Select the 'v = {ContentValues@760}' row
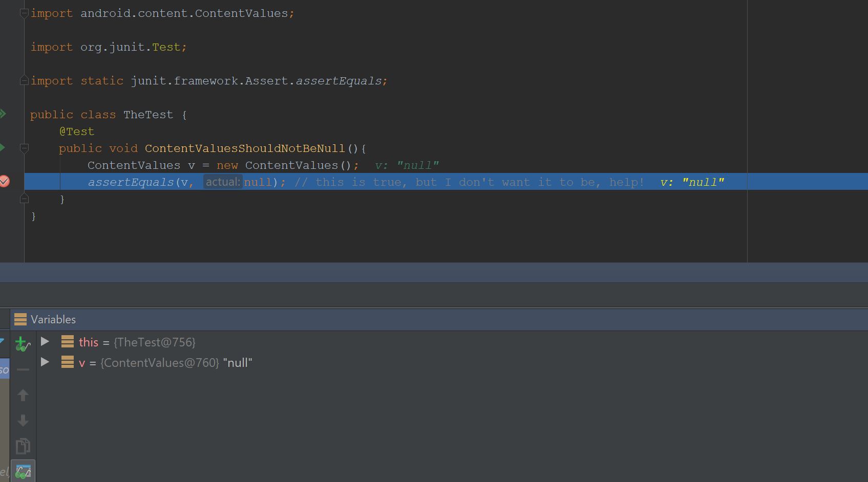868x482 pixels. [x=165, y=363]
